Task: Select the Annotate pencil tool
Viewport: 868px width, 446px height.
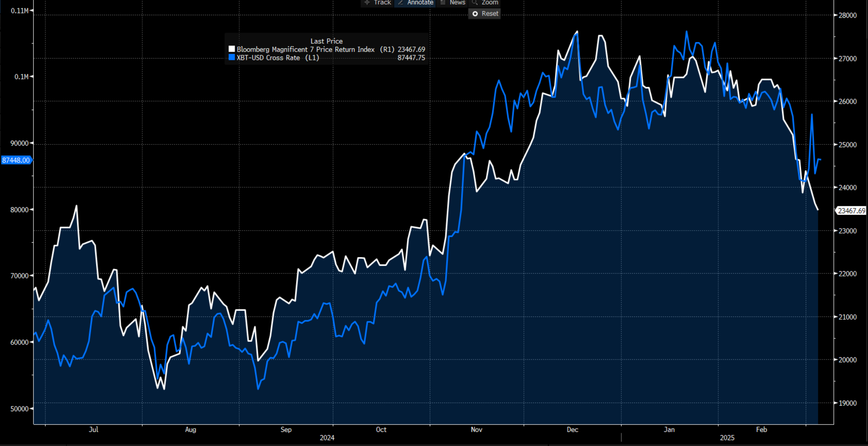Action: (415, 3)
